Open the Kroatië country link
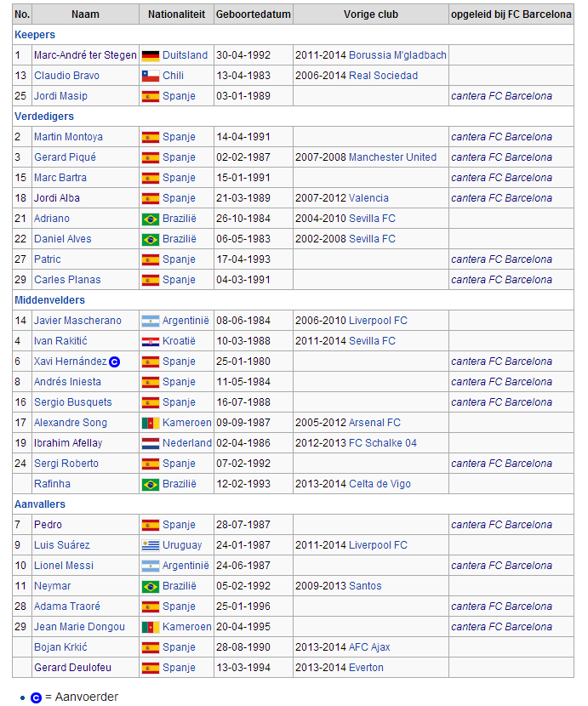Image resolution: width=588 pixels, height=706 pixels. (179, 341)
